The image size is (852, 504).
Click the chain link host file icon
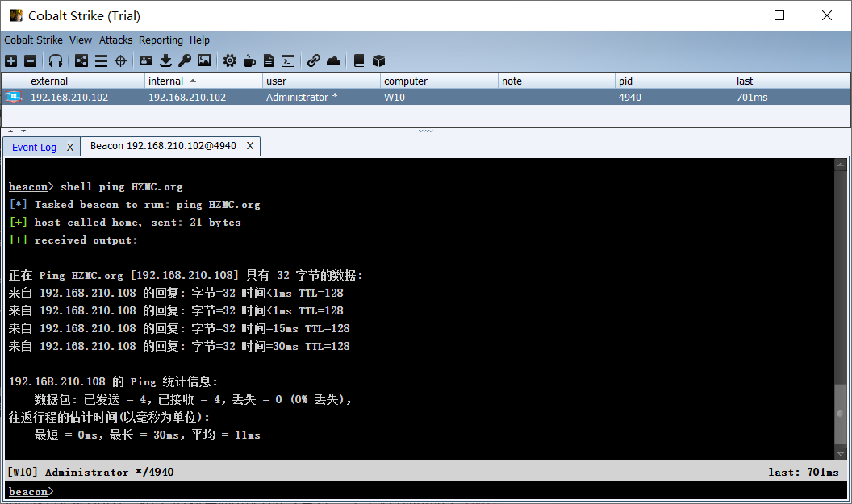(314, 60)
